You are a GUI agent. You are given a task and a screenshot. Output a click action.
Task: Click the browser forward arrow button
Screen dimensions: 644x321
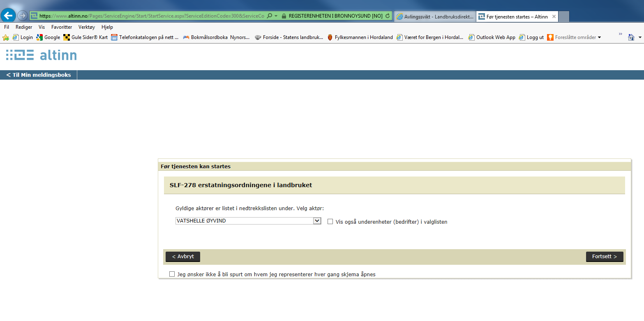[22, 16]
